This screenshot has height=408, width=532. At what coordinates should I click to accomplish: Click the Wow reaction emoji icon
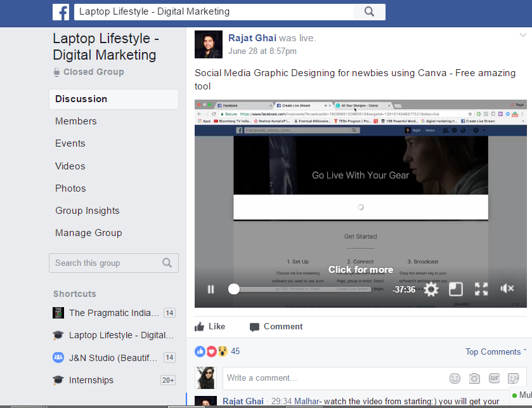pyautogui.click(x=223, y=352)
